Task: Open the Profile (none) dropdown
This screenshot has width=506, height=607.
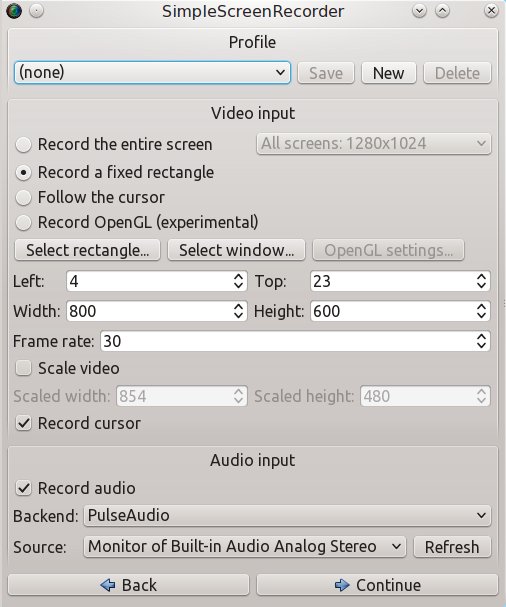Action: [153, 72]
